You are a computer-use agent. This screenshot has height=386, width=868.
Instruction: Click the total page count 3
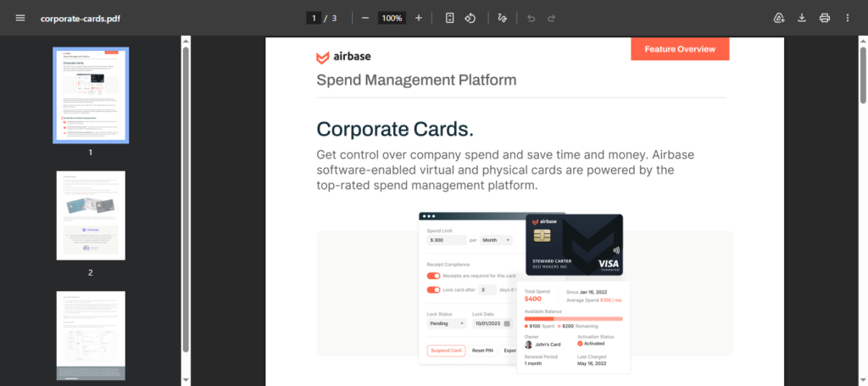click(334, 19)
